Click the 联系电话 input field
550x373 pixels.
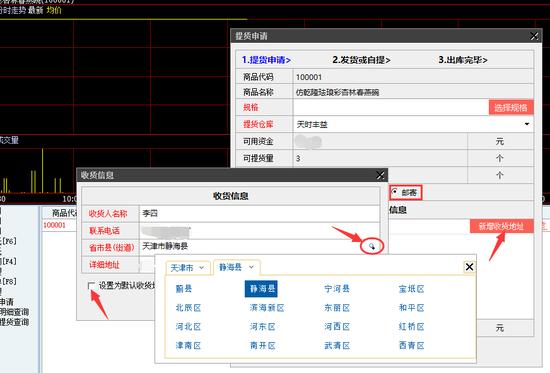tap(259, 231)
